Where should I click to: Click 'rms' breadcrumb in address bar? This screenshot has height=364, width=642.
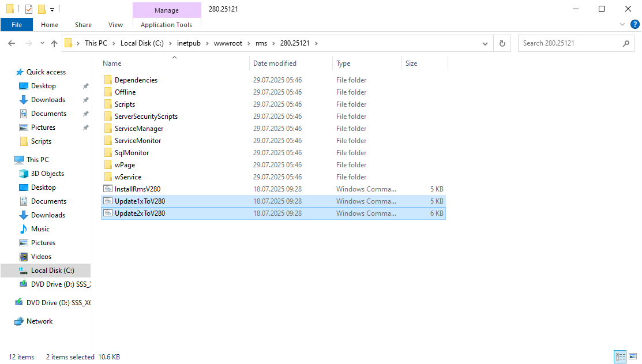261,43
